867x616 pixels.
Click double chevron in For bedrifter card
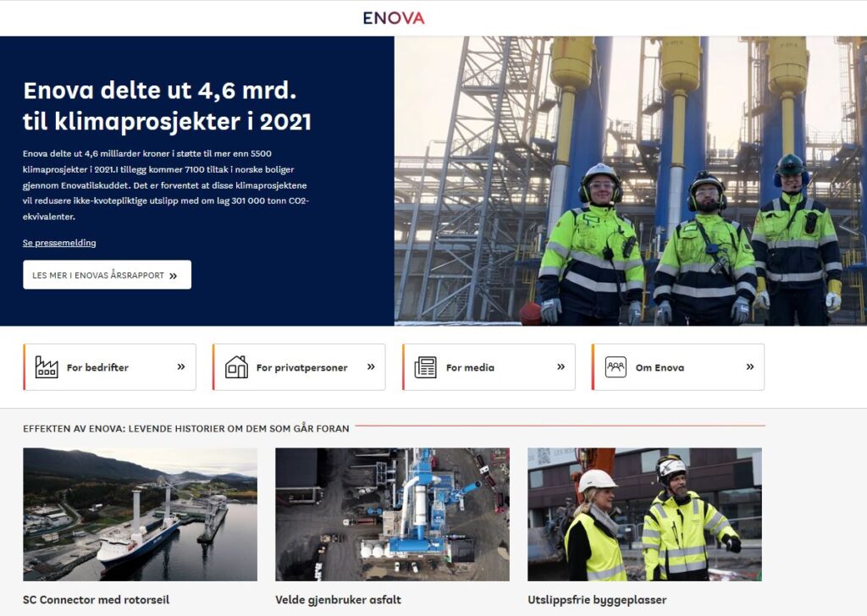tap(181, 367)
